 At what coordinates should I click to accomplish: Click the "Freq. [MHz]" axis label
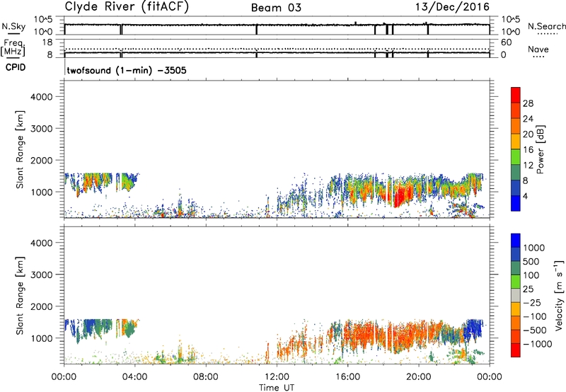tap(13, 47)
